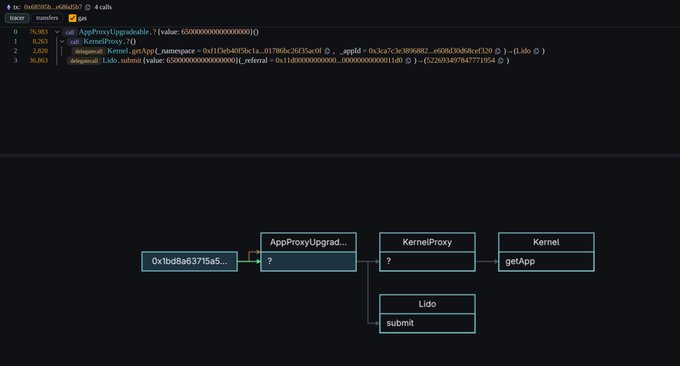Select the submit cell of the Lido node
This screenshot has height=366, width=680.
point(427,323)
